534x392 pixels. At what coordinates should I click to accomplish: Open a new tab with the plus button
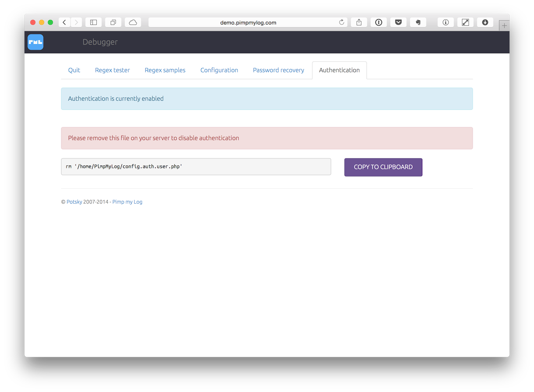[x=504, y=26]
